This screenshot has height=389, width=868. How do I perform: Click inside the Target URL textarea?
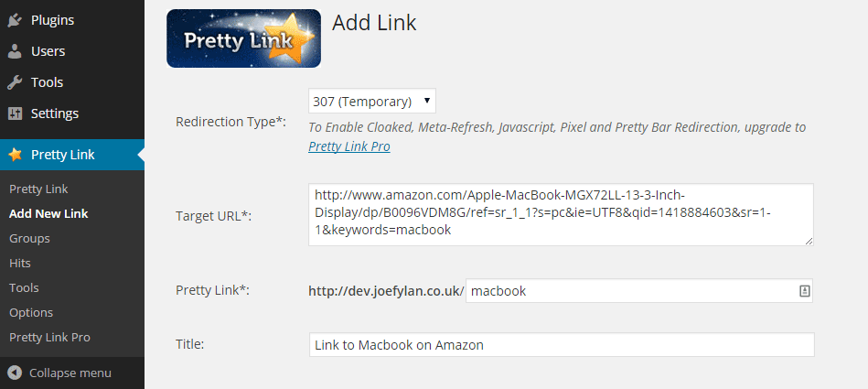click(561, 214)
